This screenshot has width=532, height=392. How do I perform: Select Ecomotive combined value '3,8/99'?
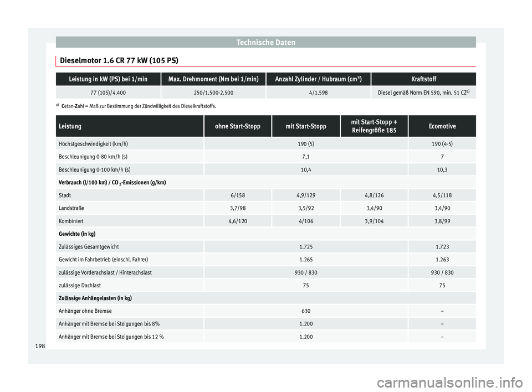click(442, 221)
